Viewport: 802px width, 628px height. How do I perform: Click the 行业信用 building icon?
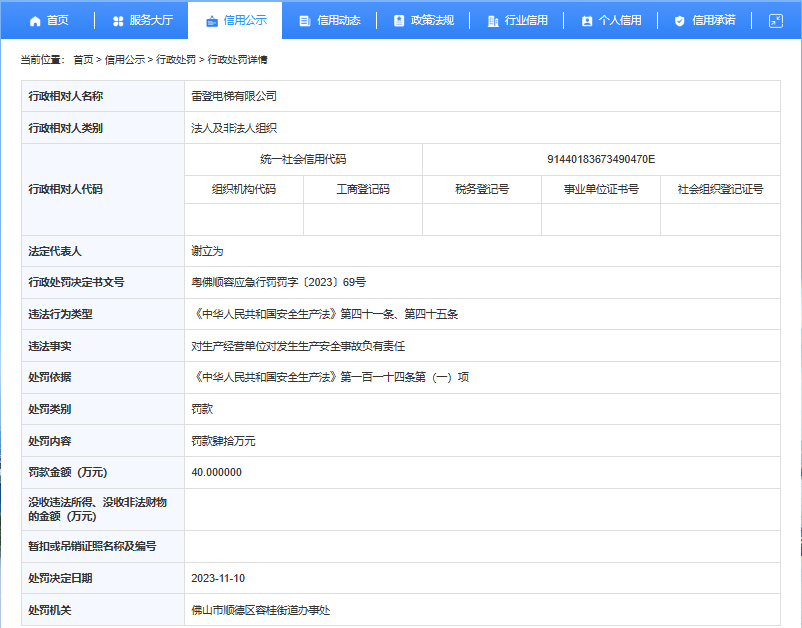pyautogui.click(x=493, y=20)
